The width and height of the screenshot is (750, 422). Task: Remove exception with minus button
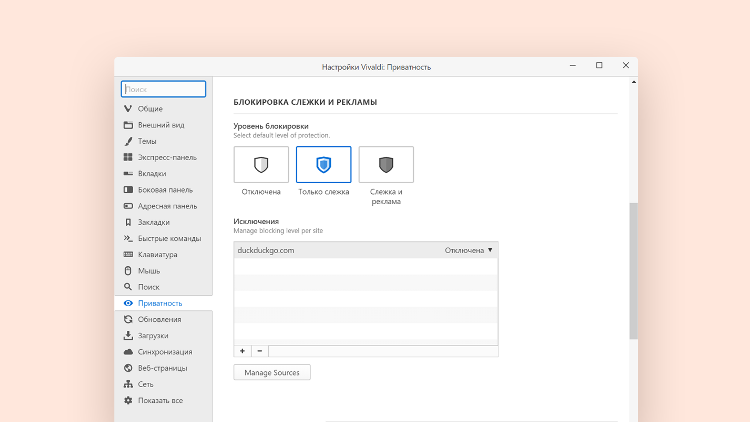[259, 351]
